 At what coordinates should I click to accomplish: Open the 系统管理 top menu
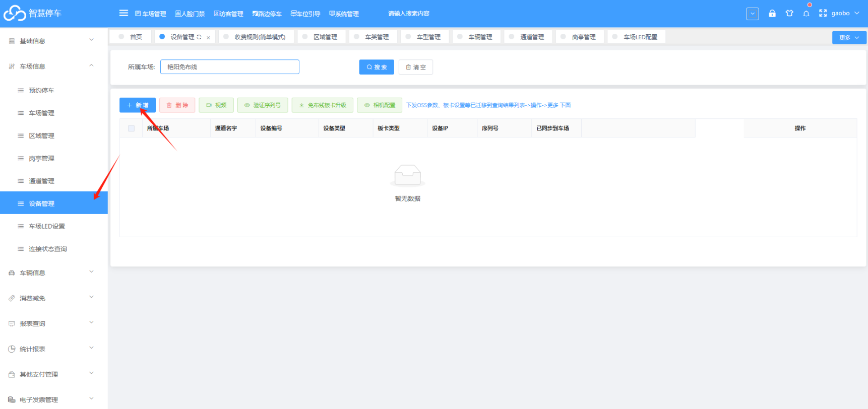click(344, 14)
